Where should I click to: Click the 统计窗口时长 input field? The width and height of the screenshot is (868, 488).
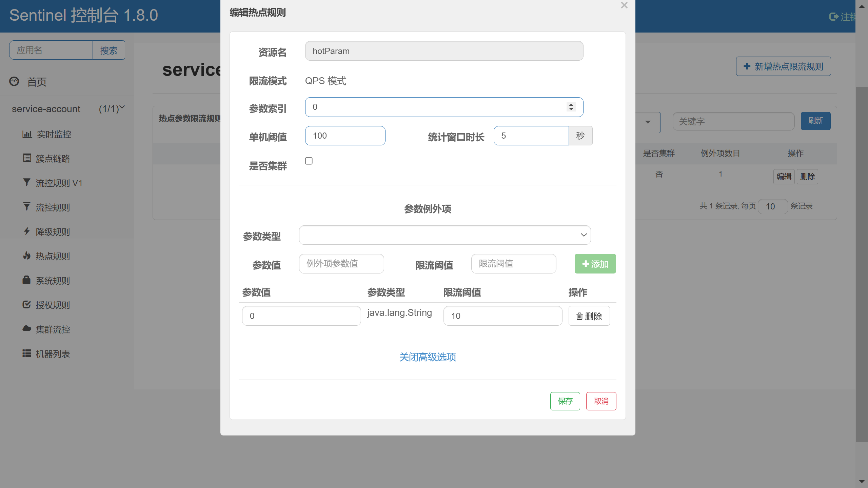[x=531, y=136]
